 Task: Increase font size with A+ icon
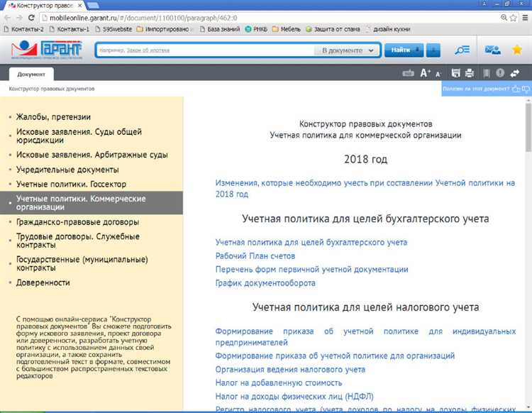[x=425, y=73]
